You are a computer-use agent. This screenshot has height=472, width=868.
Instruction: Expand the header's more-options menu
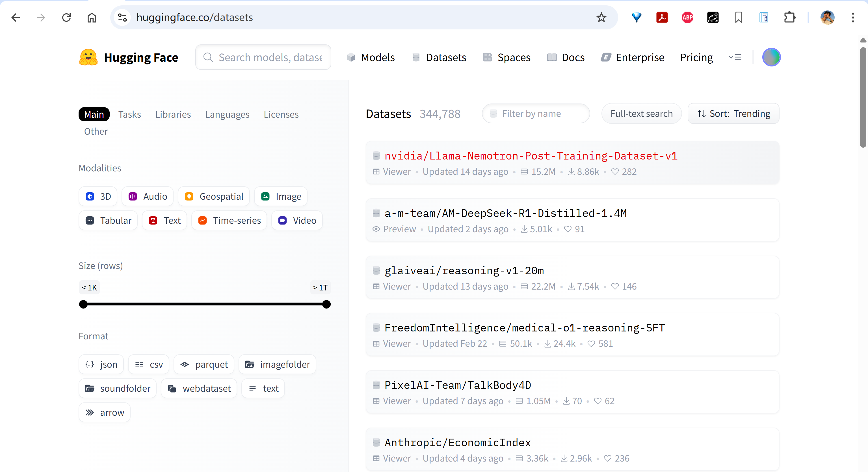(x=735, y=57)
